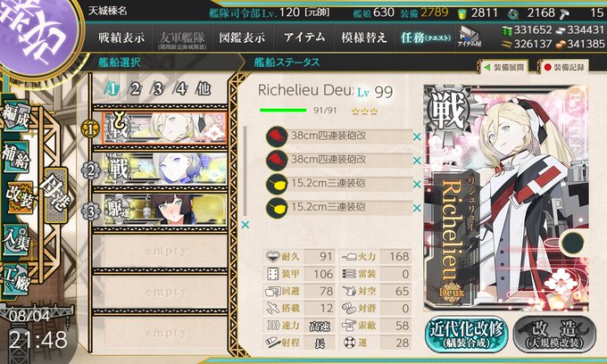The height and width of the screenshot is (364, 607).
Task: Switch to the 他 other ships tab
Action: (204, 89)
